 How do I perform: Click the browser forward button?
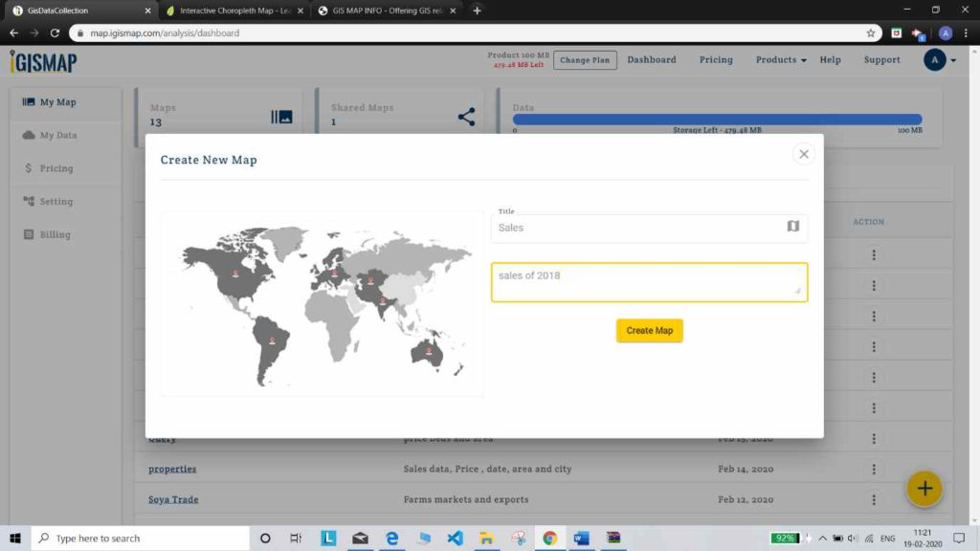[34, 33]
